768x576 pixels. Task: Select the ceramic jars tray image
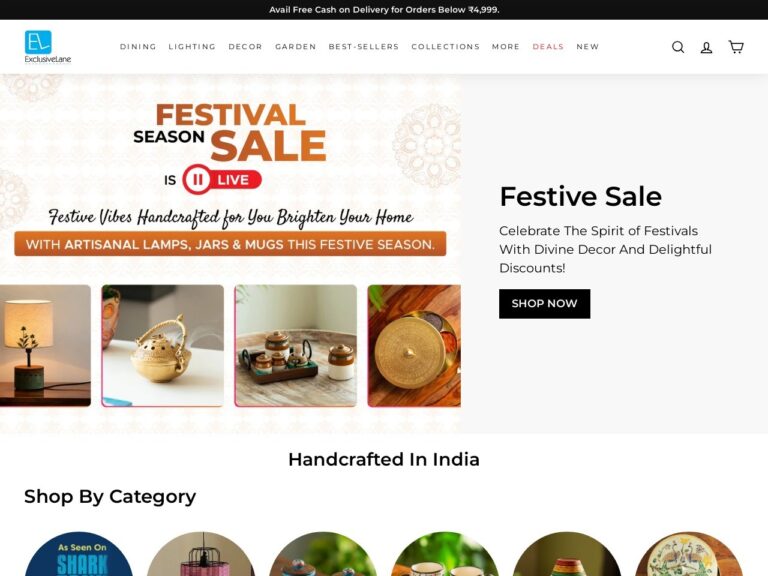(x=296, y=346)
